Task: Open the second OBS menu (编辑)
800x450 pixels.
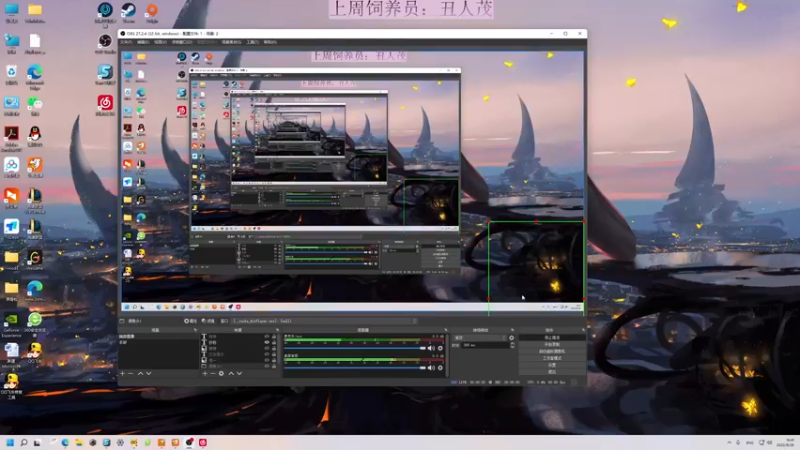Action: coord(143,42)
